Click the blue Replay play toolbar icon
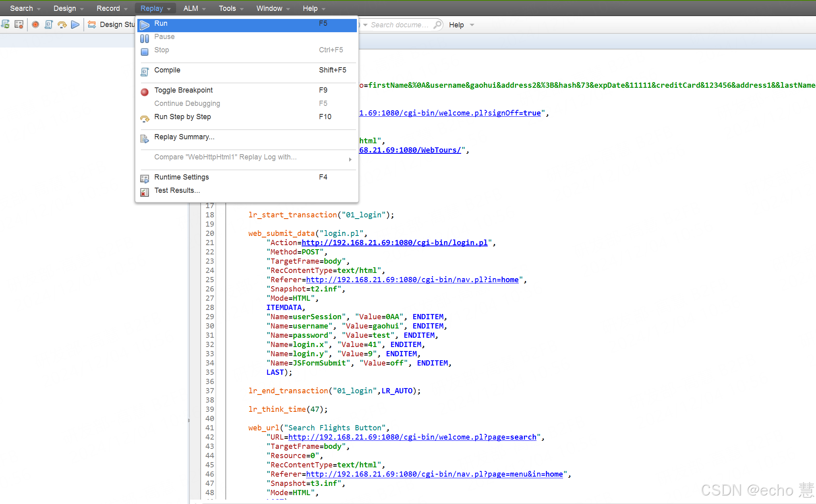The height and width of the screenshot is (504, 816). click(x=75, y=25)
